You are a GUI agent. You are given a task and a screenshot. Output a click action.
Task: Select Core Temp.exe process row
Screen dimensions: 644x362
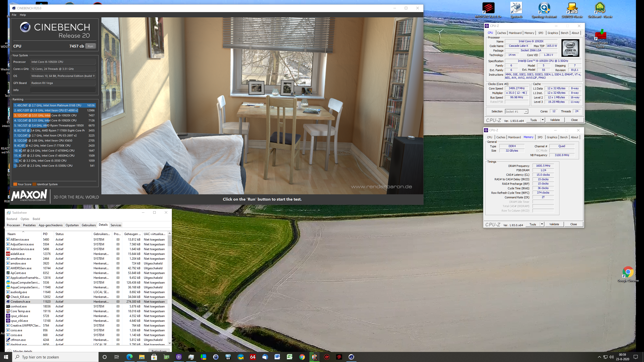[x=86, y=311]
